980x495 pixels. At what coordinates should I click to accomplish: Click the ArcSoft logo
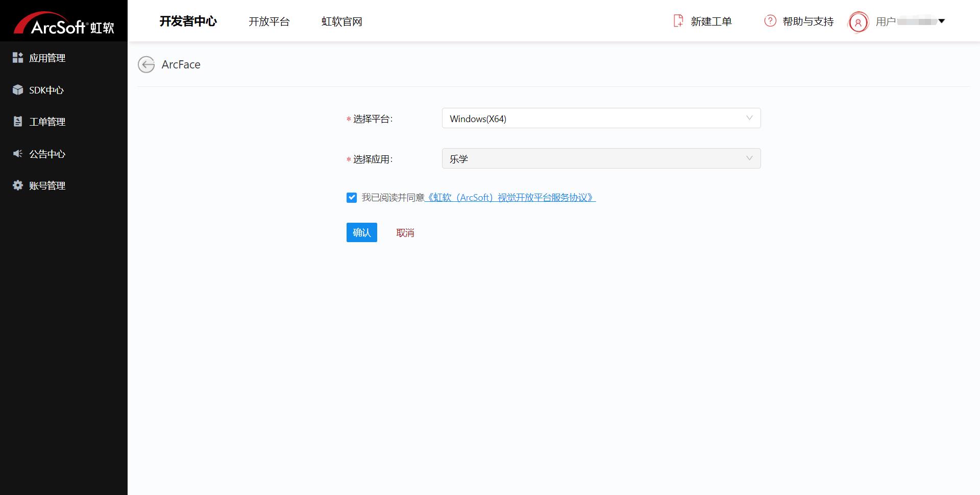click(x=64, y=23)
